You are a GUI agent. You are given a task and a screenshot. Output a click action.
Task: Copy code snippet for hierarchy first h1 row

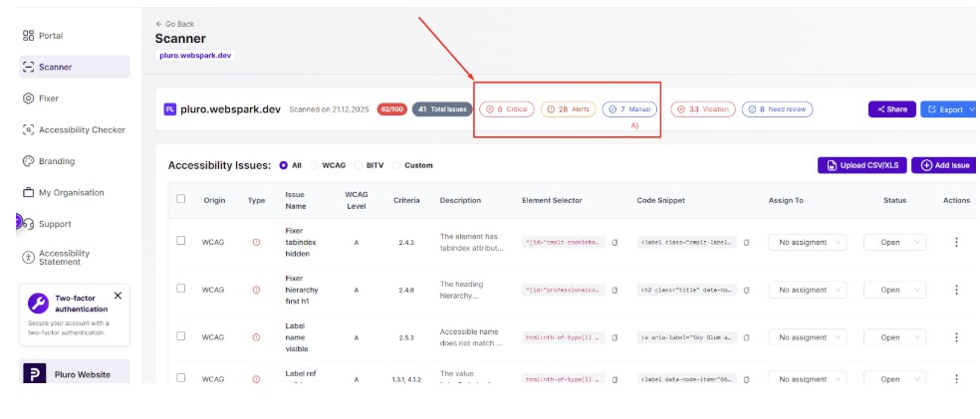(746, 290)
